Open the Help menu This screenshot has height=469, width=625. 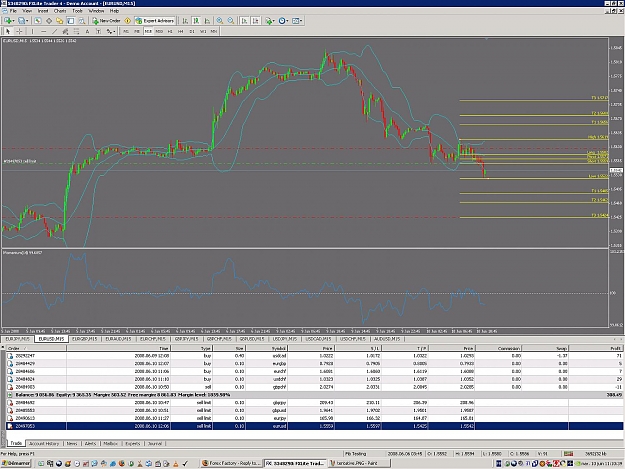tap(114, 11)
